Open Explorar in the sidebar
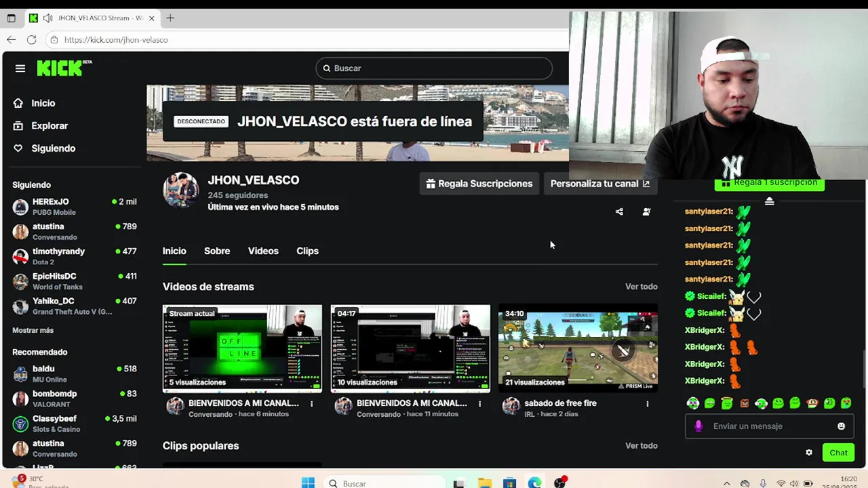The image size is (868, 488). [x=41, y=125]
